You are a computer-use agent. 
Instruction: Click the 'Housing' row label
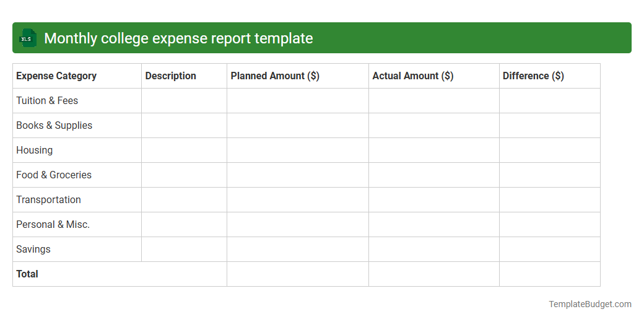pyautogui.click(x=35, y=150)
